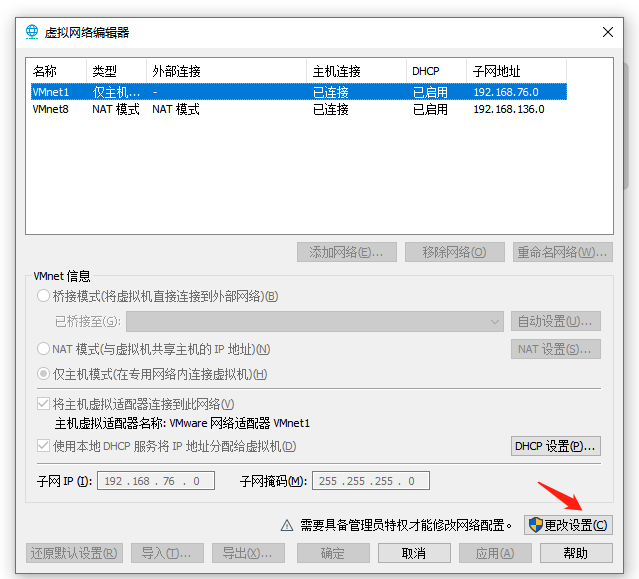Open NAT 设置(S) dialog
This screenshot has height=579, width=639.
[x=555, y=349]
